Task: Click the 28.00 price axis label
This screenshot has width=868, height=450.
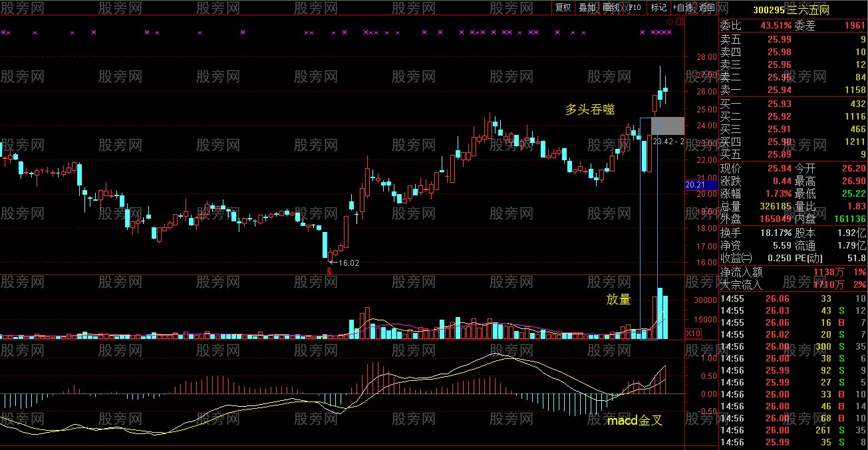Action: (x=705, y=57)
